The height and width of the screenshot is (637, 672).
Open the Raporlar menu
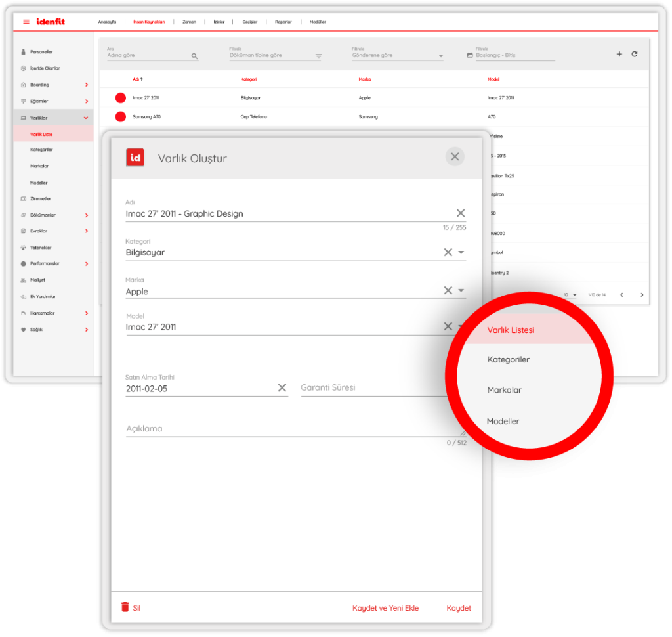click(283, 22)
